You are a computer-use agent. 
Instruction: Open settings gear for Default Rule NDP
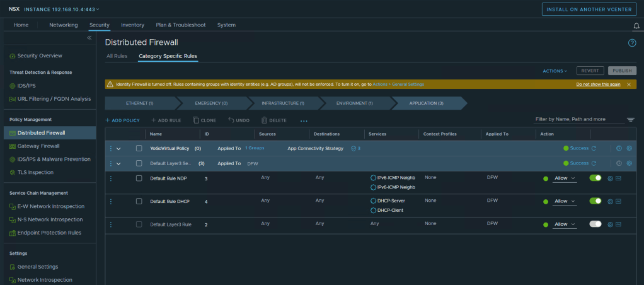[610, 178]
